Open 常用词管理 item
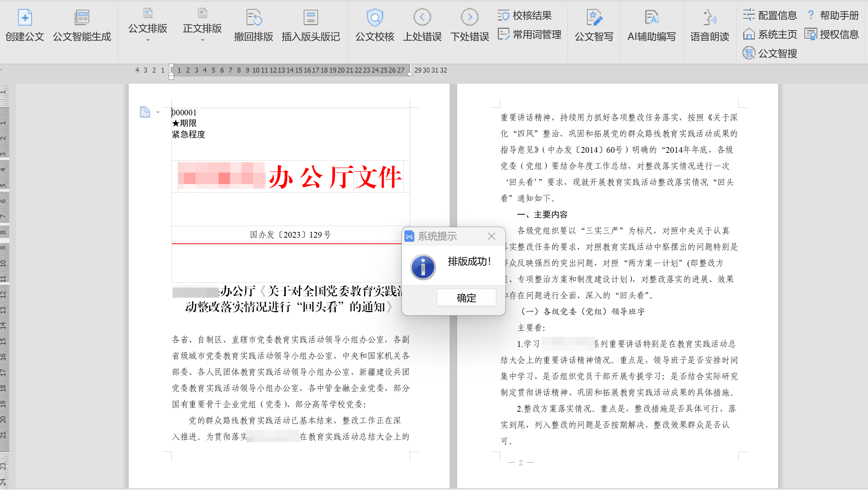868x490 pixels. click(530, 35)
